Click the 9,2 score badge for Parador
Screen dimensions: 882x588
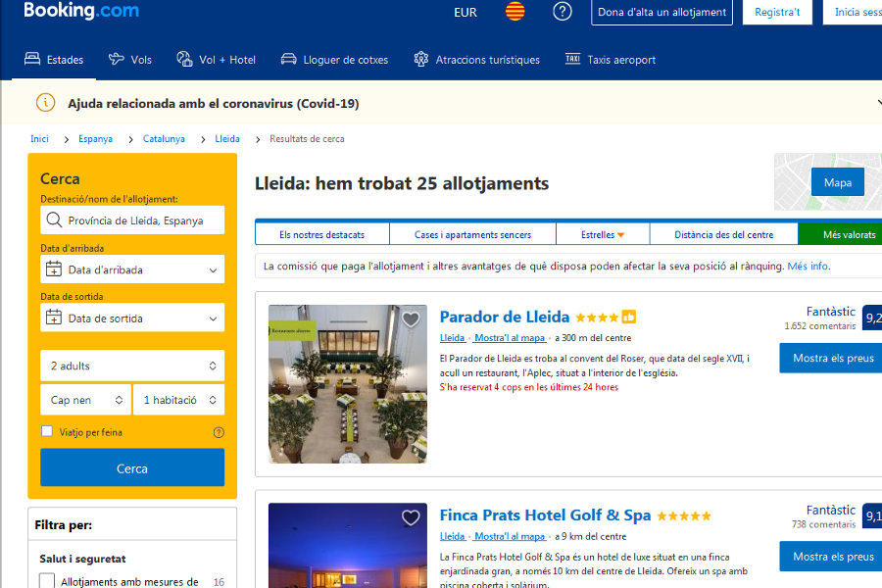coord(872,318)
